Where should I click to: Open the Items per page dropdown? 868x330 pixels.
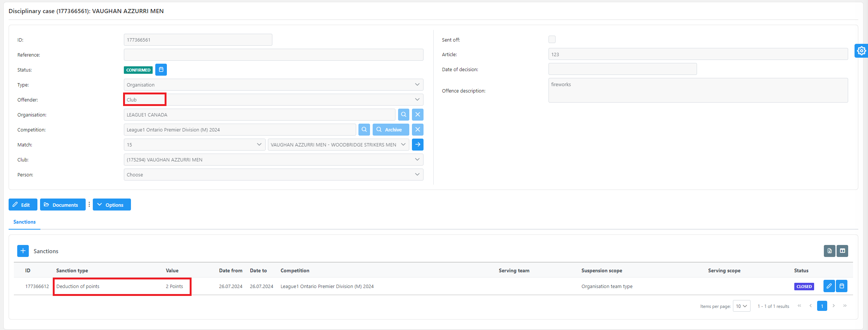pos(741,306)
